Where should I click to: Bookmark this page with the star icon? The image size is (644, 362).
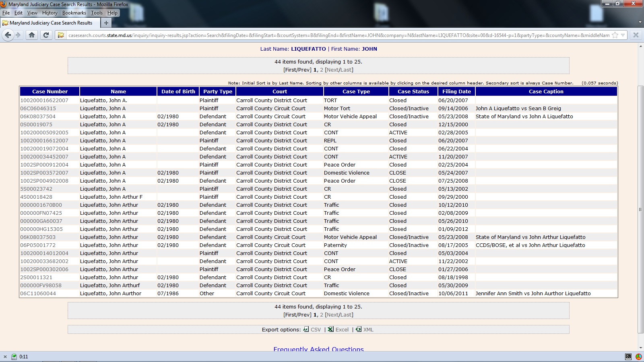(x=615, y=35)
